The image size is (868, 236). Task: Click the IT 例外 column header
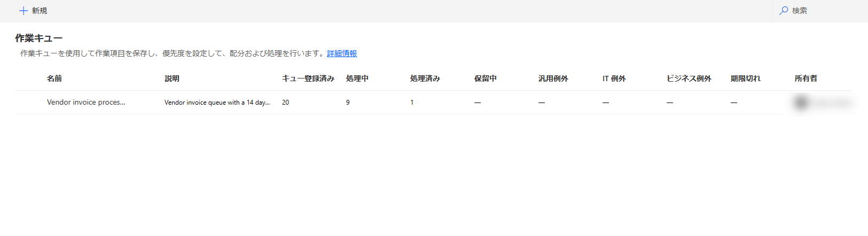[614, 78]
